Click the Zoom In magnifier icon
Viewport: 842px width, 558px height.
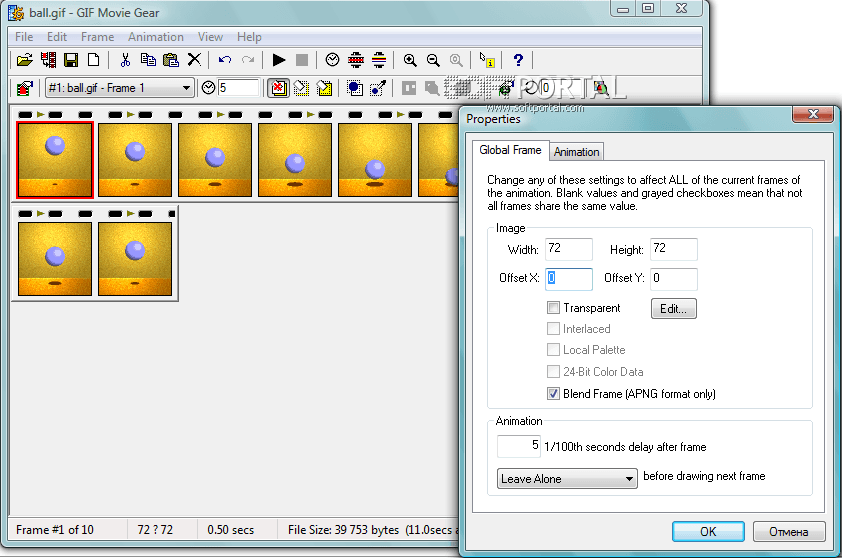click(x=410, y=60)
